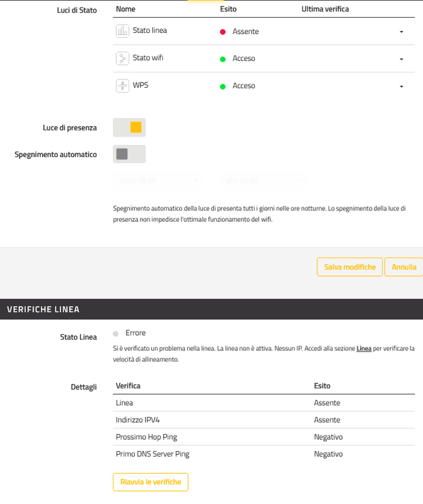Click the Salva modifiche button
423x504 pixels.
(x=350, y=267)
